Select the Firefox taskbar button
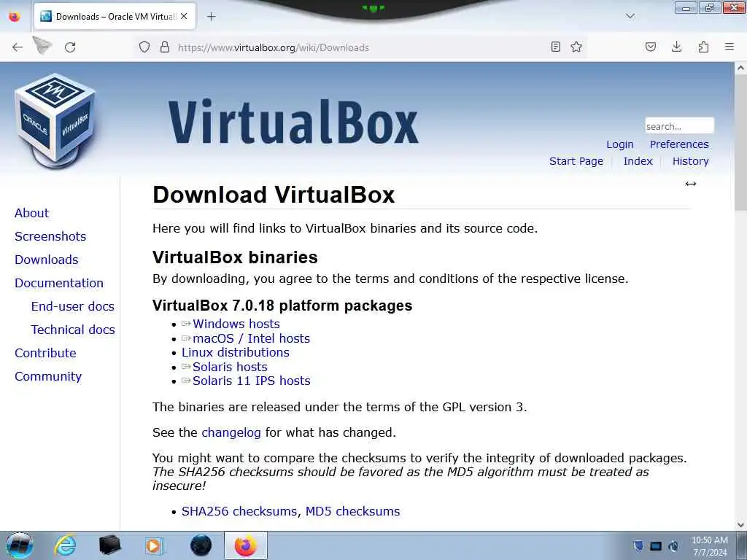747x560 pixels. (x=245, y=545)
